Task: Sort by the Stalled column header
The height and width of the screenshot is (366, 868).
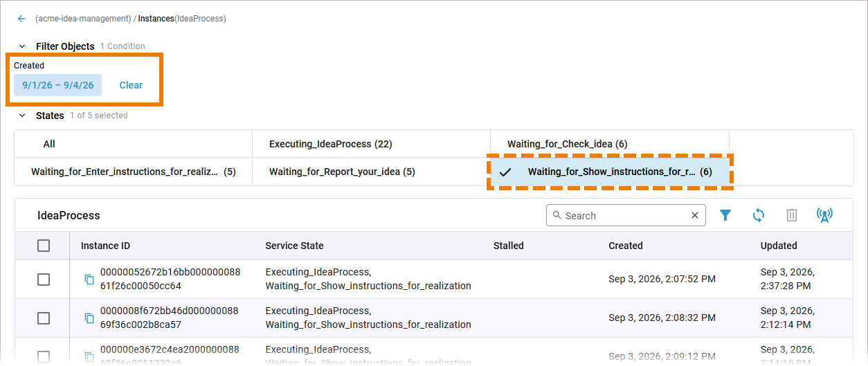Action: [x=509, y=246]
